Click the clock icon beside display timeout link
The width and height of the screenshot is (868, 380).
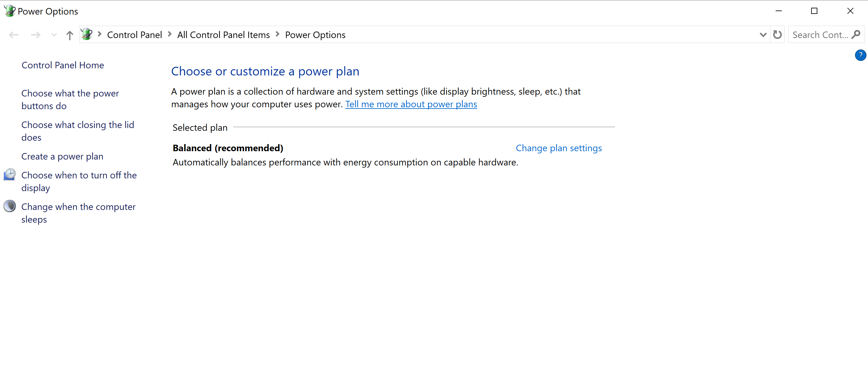(10, 175)
